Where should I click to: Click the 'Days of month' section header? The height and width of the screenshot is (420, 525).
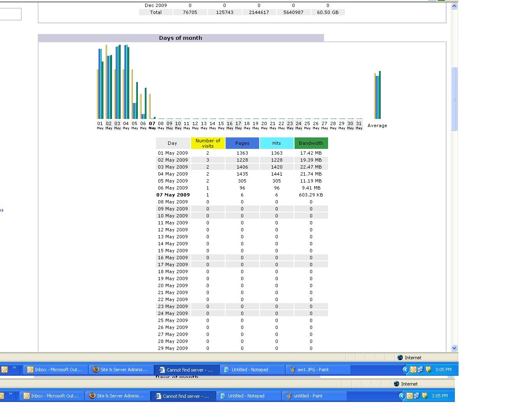tap(180, 38)
